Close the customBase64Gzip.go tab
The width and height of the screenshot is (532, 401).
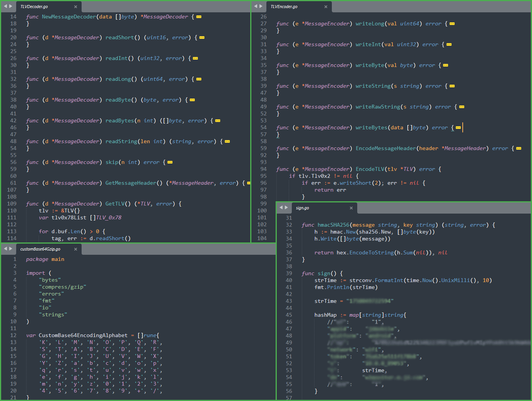pos(75,249)
